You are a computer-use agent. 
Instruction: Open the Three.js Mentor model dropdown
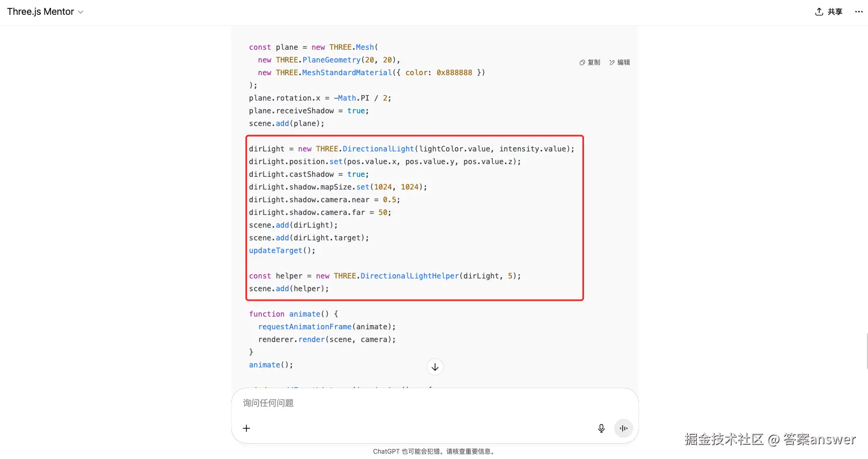(x=45, y=12)
